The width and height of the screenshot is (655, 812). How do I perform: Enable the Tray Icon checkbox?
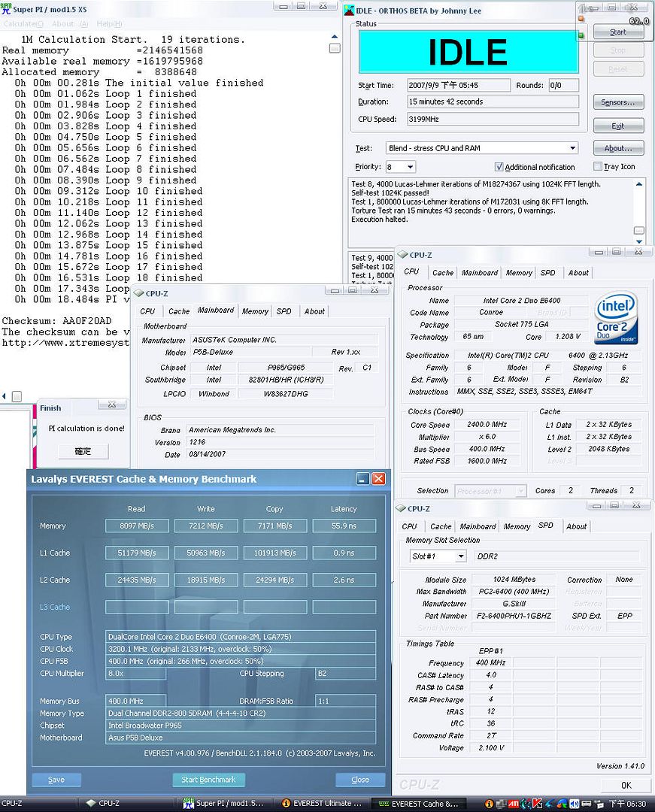click(x=598, y=167)
